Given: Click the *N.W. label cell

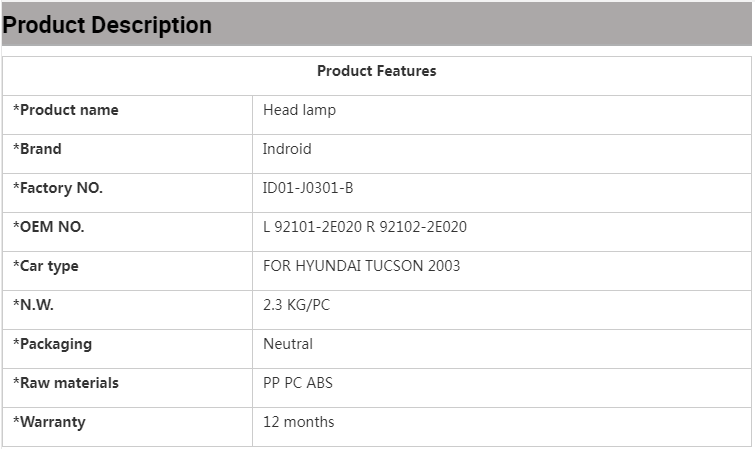Looking at the screenshot, I should click(34, 305).
